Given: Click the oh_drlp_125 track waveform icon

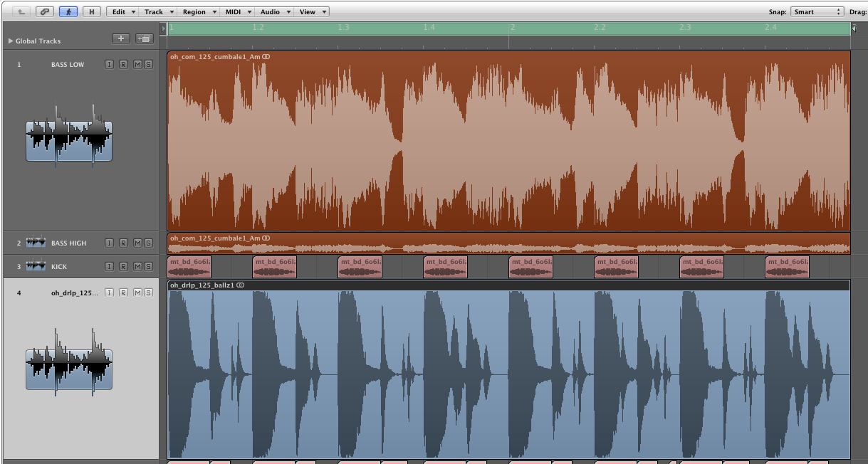Looking at the screenshot, I should tap(69, 364).
